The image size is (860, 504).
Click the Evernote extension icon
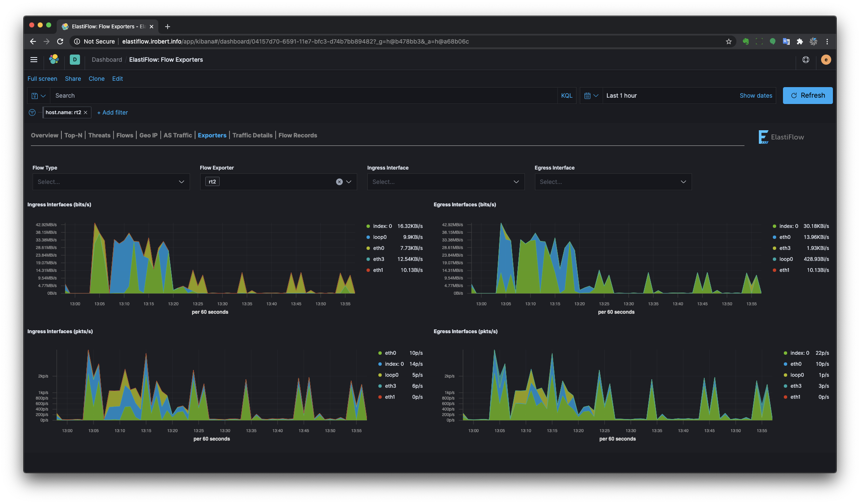pyautogui.click(x=746, y=41)
